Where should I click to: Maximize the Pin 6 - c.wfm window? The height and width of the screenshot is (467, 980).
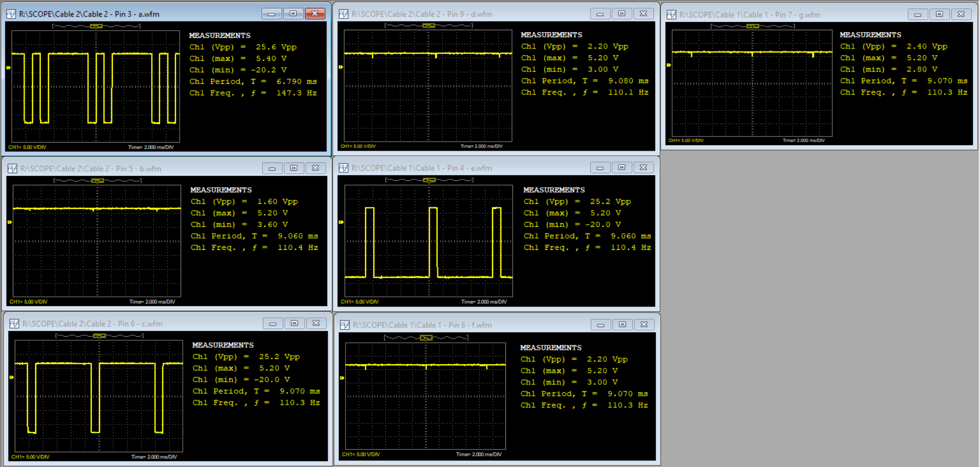[295, 323]
